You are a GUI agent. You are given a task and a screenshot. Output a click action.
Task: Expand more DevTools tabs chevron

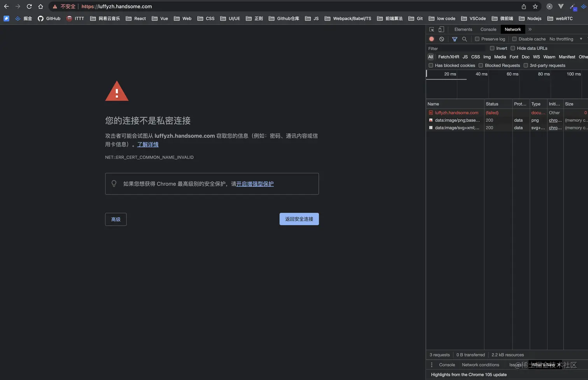(x=530, y=30)
